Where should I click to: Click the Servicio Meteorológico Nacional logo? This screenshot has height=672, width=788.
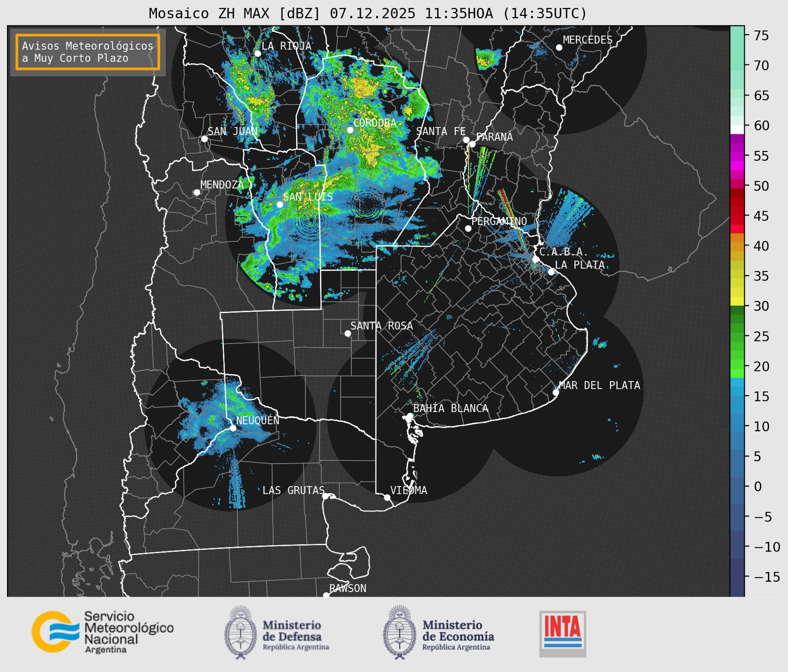click(x=103, y=632)
